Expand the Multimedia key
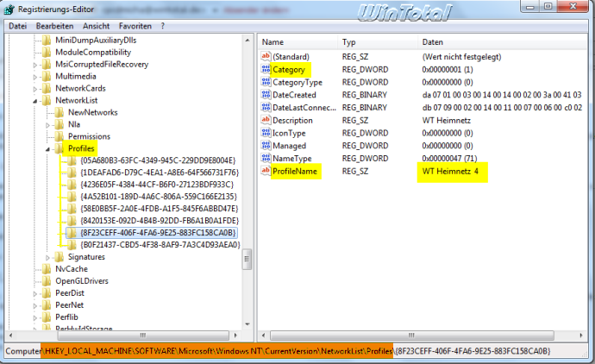The image size is (595, 364). [x=34, y=77]
